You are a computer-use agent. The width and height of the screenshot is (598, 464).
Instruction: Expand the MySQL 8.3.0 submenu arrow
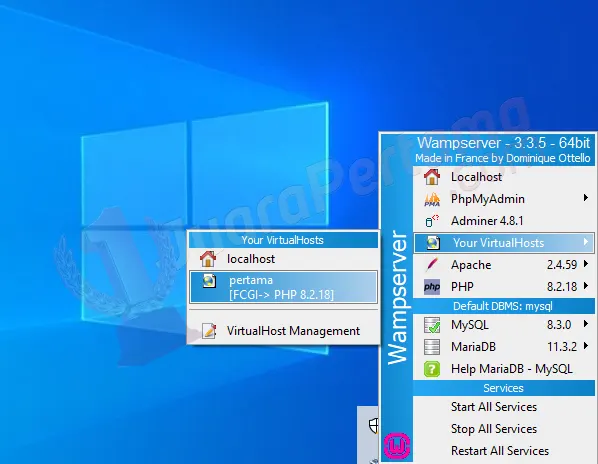[585, 324]
